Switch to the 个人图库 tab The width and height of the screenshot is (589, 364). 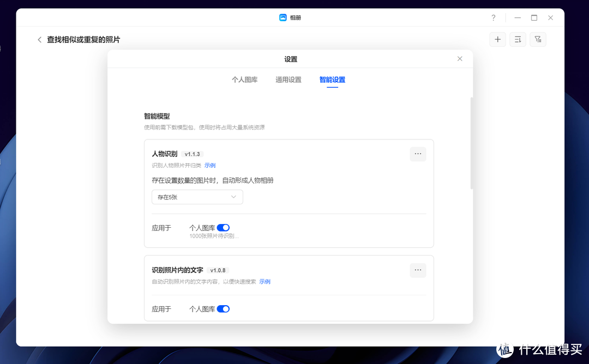coord(244,80)
